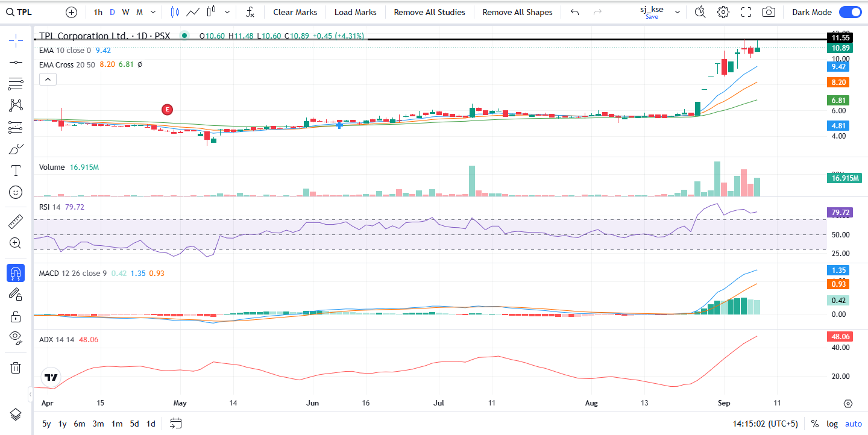
Task: Click Remove All Studies button
Action: [x=430, y=12]
